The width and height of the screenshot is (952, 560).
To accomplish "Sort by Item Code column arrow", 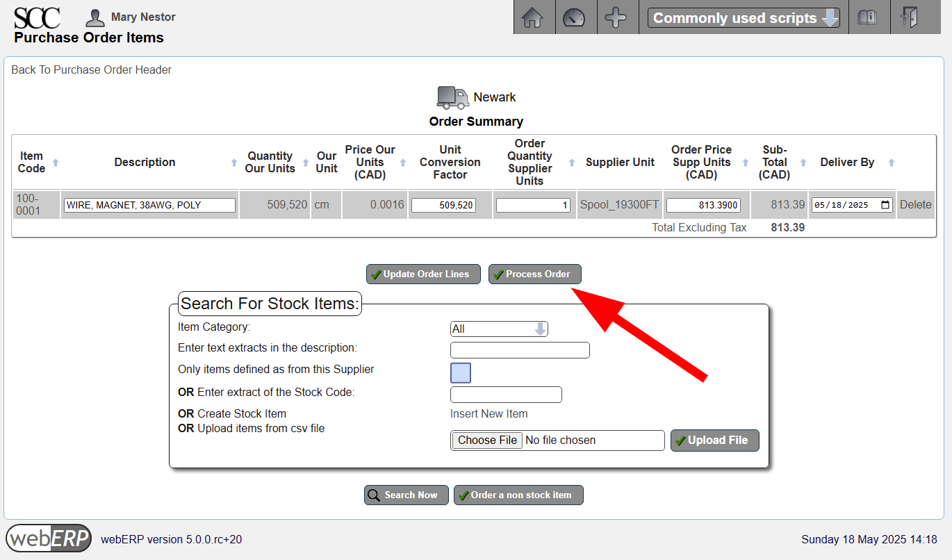I will tap(56, 163).
